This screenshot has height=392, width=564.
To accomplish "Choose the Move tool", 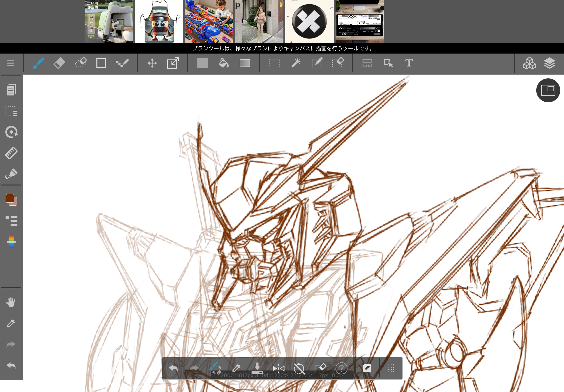I will (x=152, y=63).
